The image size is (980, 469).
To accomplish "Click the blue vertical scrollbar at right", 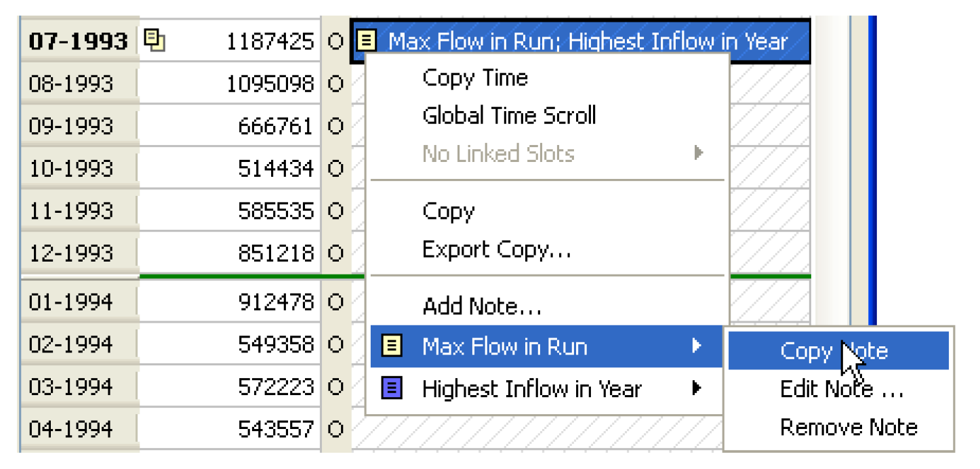I will tap(872, 169).
